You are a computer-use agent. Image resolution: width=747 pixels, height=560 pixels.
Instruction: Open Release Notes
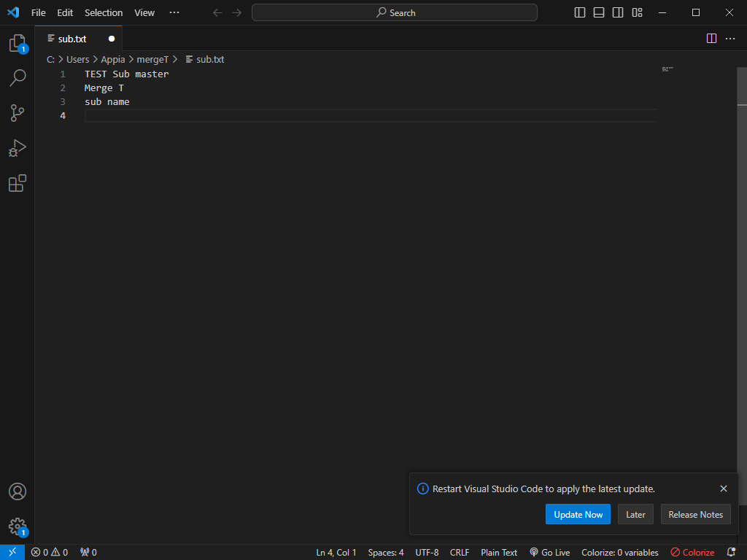coord(695,514)
